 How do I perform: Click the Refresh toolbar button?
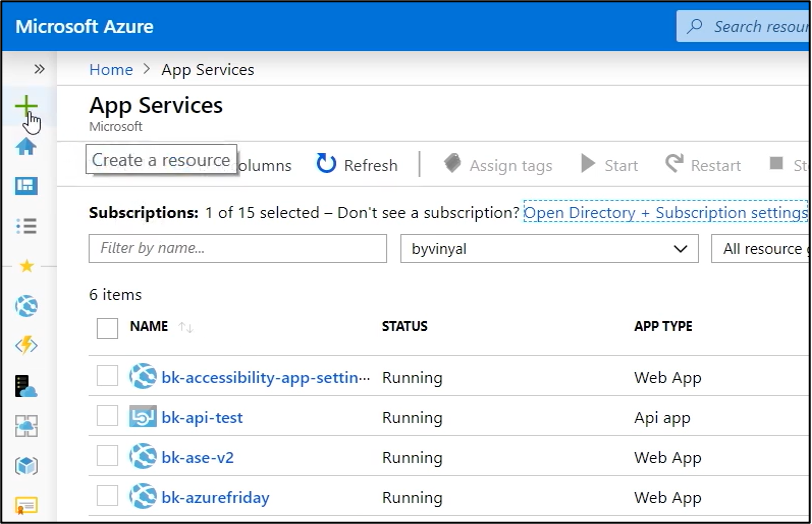357,165
